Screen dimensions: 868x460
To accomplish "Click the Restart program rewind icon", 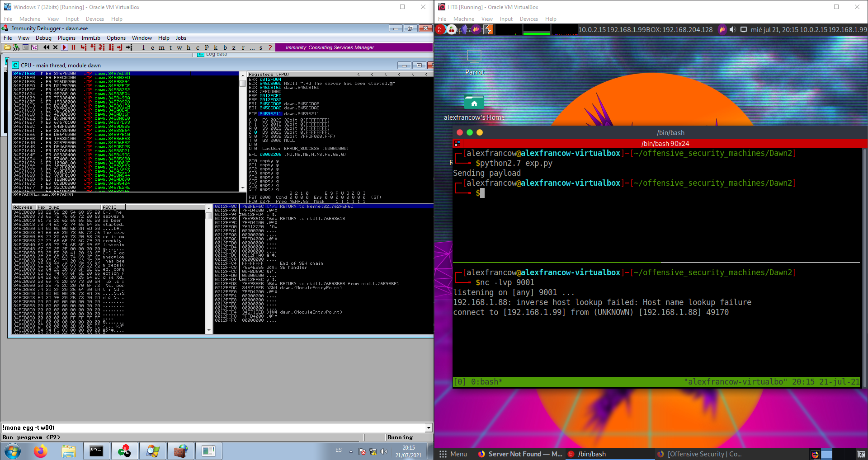I will (x=46, y=47).
